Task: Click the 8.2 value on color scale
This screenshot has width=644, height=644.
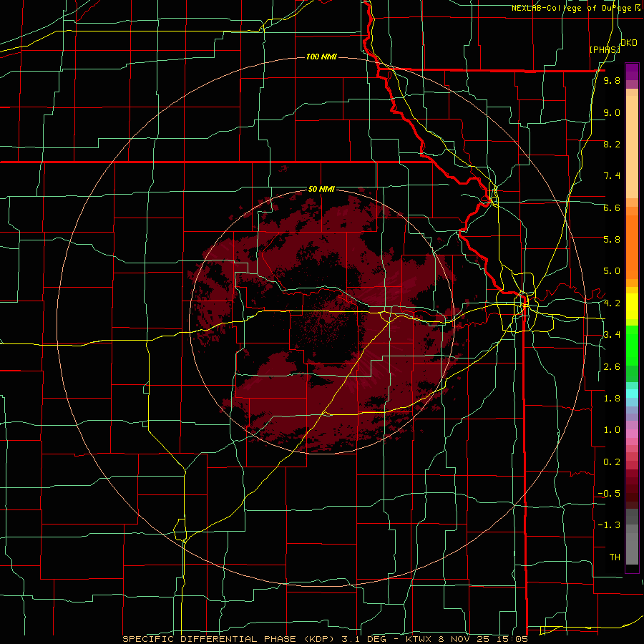Action: [612, 144]
